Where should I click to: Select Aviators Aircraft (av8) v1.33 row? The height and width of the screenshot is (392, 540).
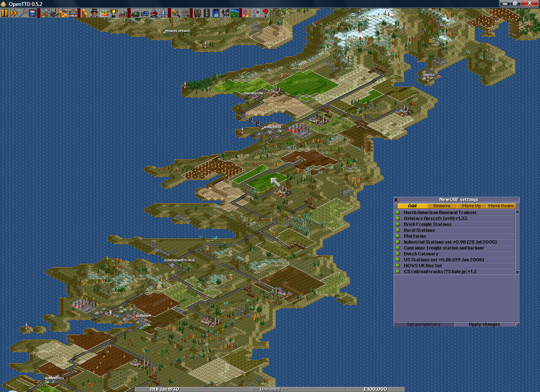pyautogui.click(x=454, y=218)
